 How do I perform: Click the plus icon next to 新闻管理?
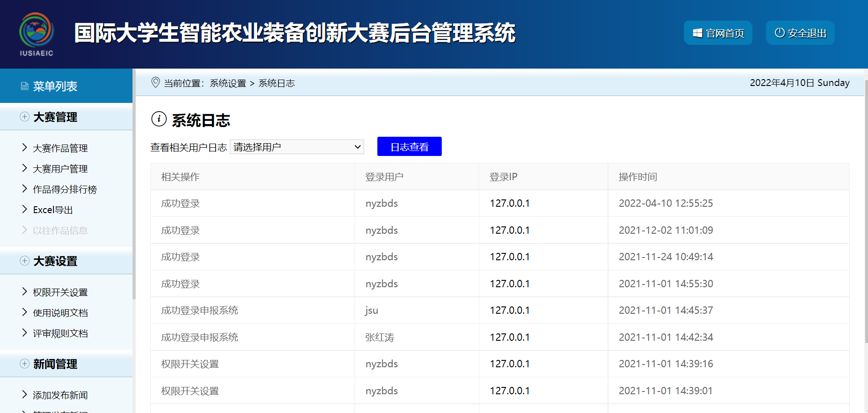click(x=25, y=364)
